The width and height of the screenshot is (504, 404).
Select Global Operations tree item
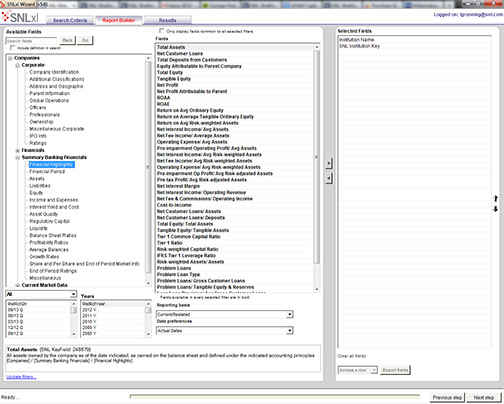(x=49, y=101)
